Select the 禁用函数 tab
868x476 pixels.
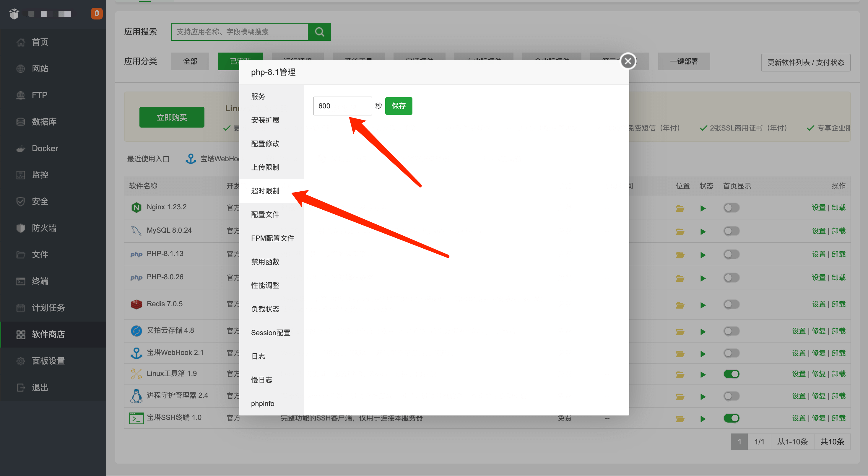[x=272, y=262]
